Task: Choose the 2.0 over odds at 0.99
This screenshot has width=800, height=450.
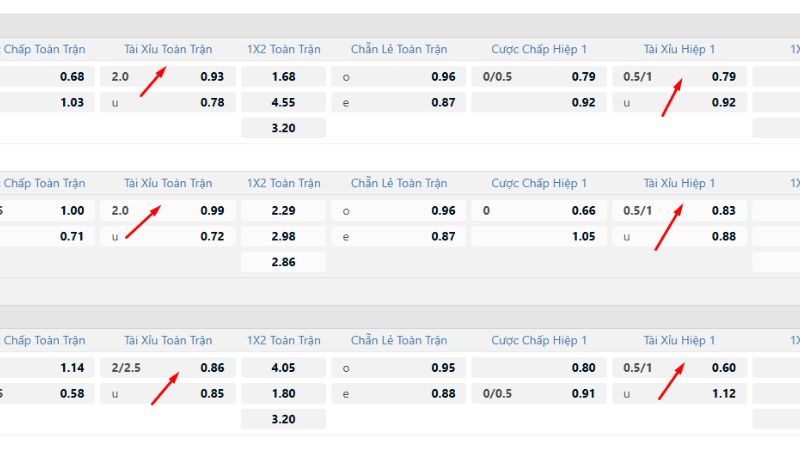Action: (211, 211)
